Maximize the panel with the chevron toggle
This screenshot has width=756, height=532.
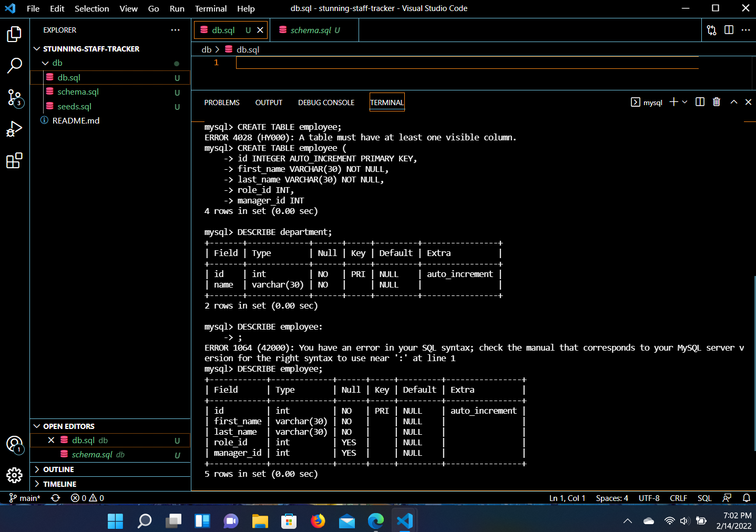coord(733,102)
